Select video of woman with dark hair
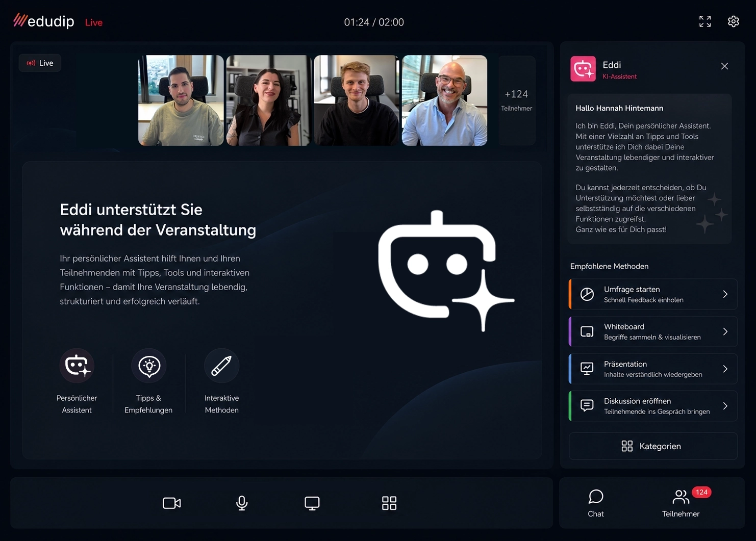The image size is (756, 541). click(x=268, y=100)
